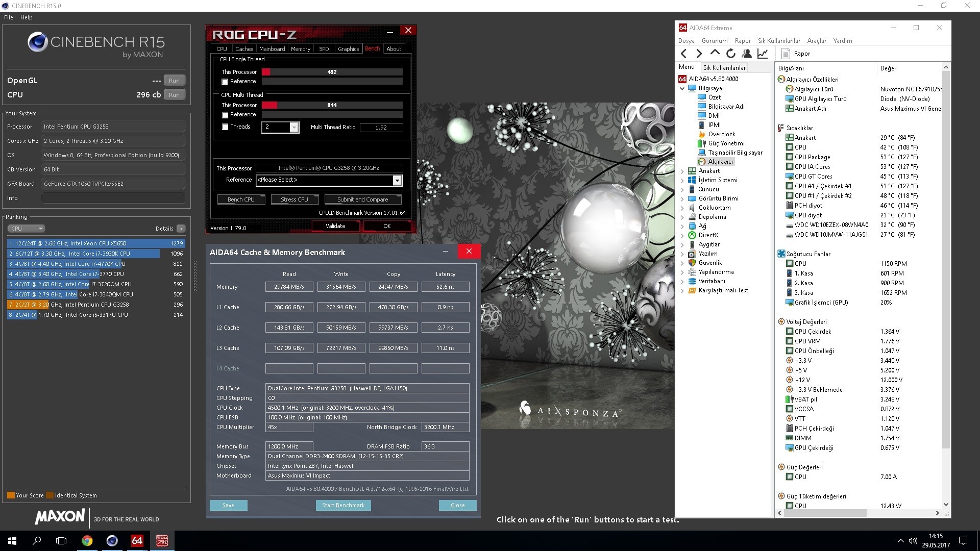
Task: Expand the İşletim Sistemi tree node
Action: pyautogui.click(x=682, y=180)
